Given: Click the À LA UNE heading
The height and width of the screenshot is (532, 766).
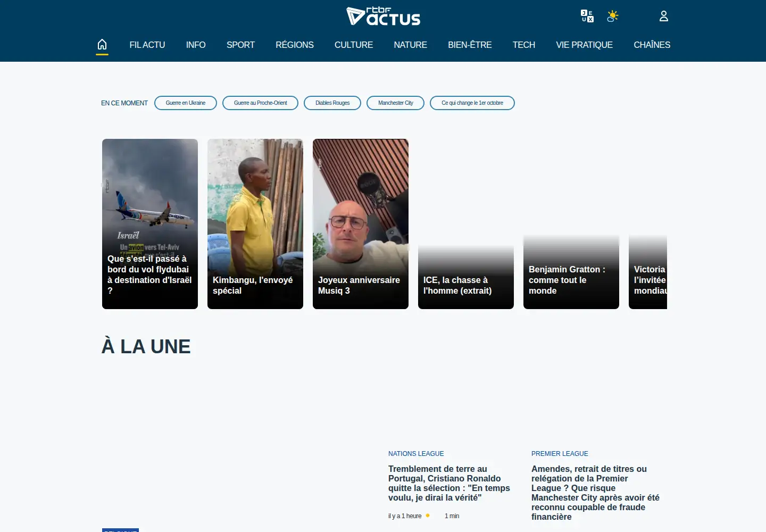Looking at the screenshot, I should (x=146, y=346).
